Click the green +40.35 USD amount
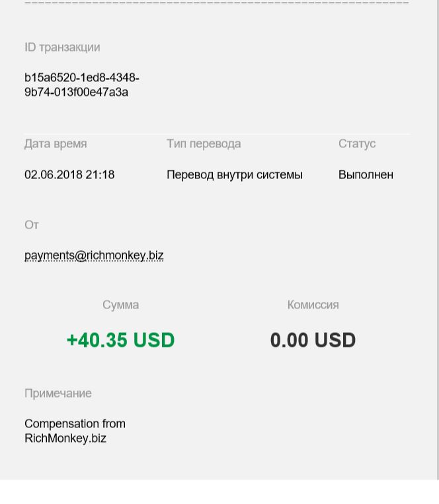The height and width of the screenshot is (504, 439). point(120,340)
